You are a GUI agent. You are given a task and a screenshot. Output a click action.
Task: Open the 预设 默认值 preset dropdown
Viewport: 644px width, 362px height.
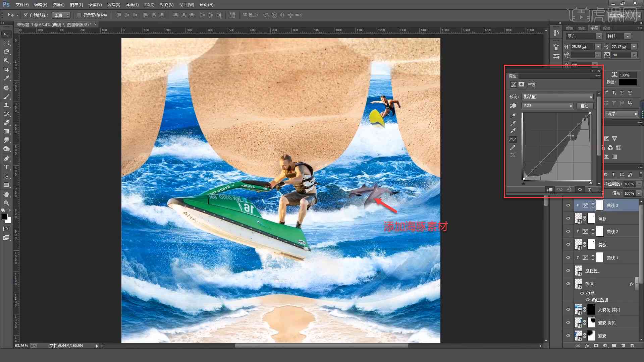point(557,97)
